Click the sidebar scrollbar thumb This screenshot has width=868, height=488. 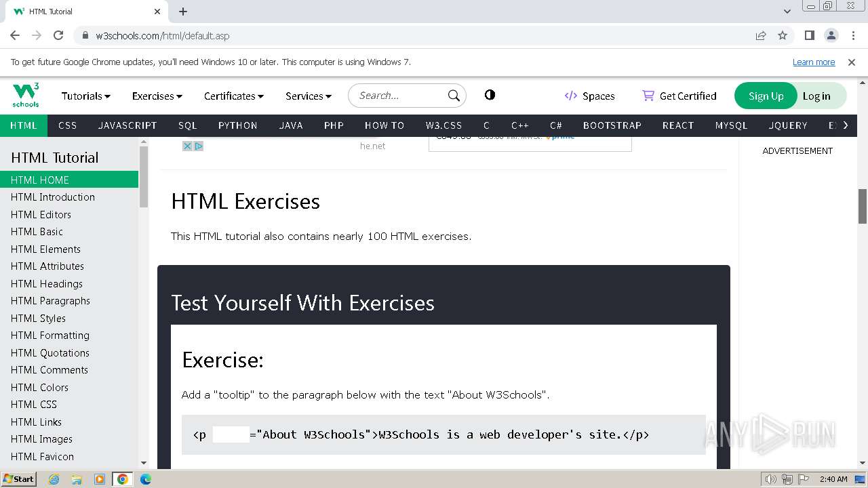(144, 176)
